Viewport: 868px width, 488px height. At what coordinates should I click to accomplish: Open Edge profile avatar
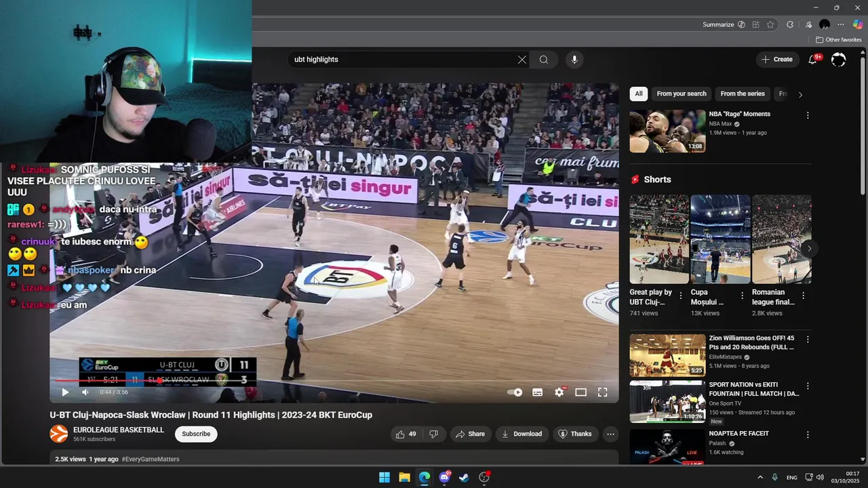click(x=825, y=24)
